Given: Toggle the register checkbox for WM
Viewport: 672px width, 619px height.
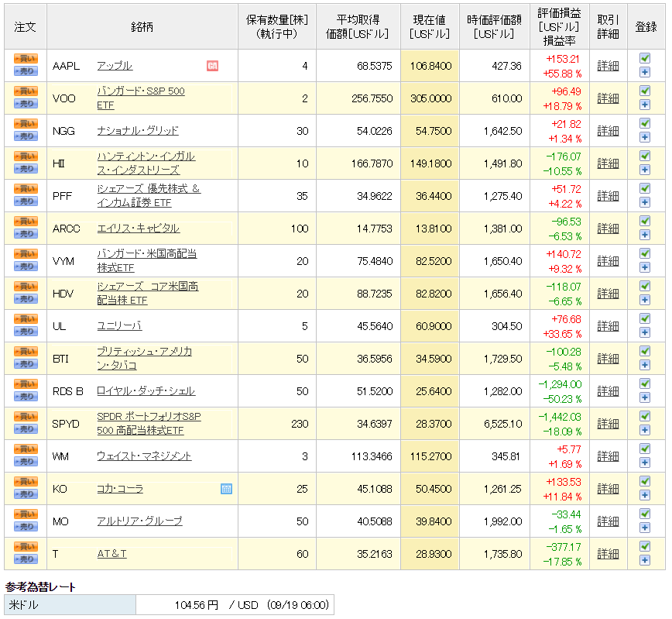Looking at the screenshot, I should coord(645,449).
